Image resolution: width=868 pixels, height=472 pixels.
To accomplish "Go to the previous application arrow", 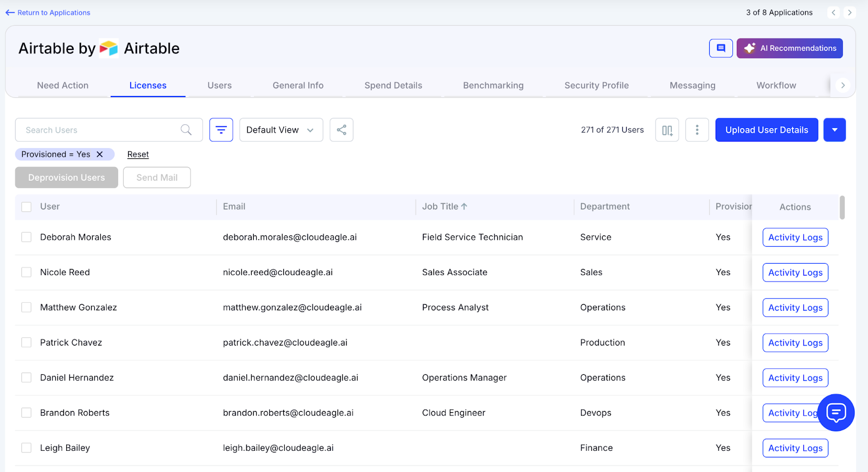I will pos(834,12).
